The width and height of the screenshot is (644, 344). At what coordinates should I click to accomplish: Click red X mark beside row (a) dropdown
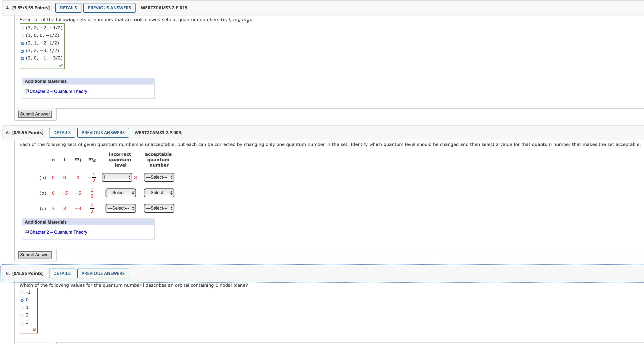(136, 178)
